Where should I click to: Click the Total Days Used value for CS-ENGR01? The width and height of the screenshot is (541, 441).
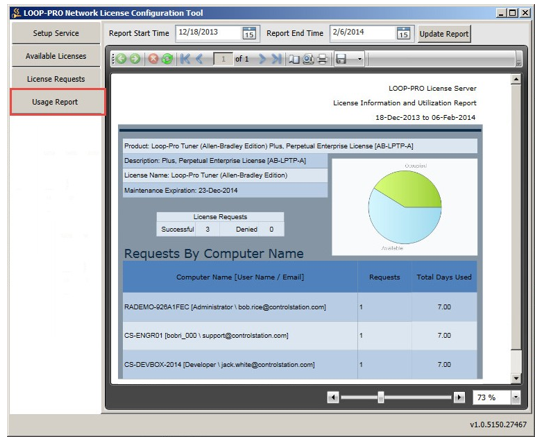coord(444,335)
